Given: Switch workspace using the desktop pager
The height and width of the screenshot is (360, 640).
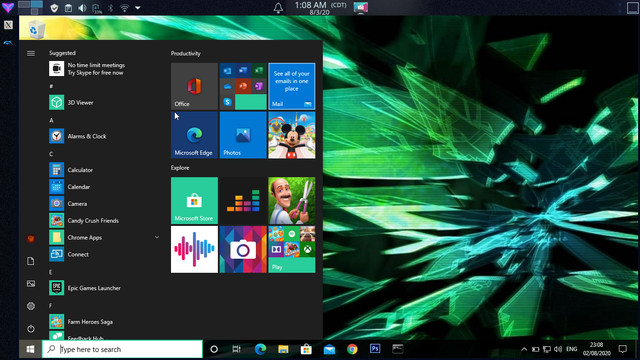Looking at the screenshot, I should point(30,7).
